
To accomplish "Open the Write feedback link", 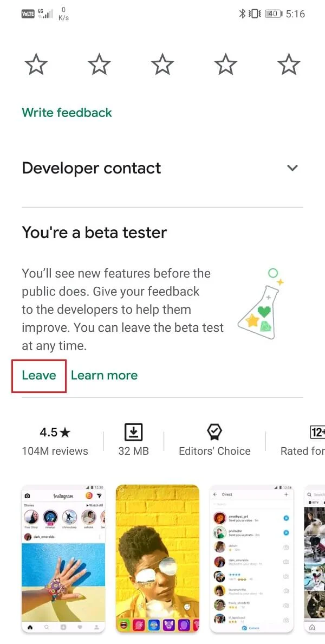I will [67, 113].
